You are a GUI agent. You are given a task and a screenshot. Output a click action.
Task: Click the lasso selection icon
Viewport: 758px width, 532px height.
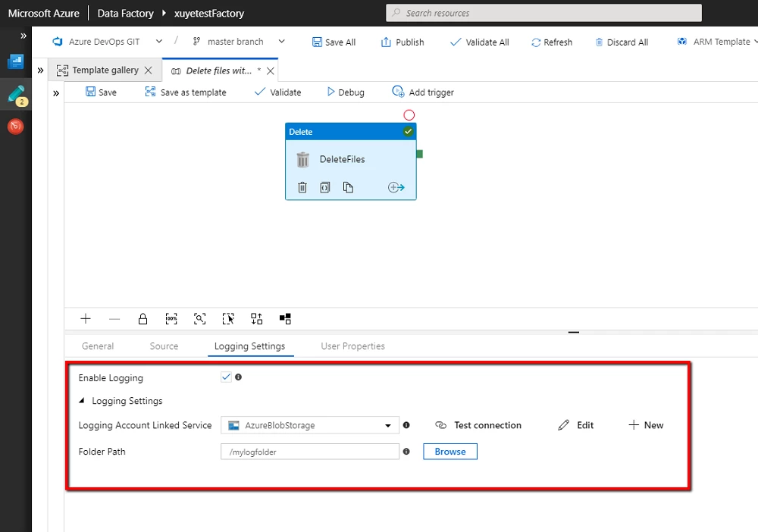(228, 319)
